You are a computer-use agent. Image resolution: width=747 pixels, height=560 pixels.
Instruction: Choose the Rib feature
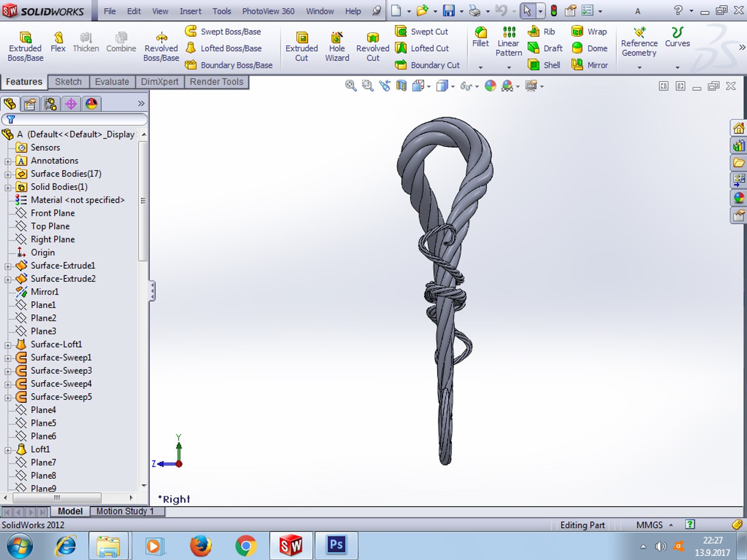541,32
